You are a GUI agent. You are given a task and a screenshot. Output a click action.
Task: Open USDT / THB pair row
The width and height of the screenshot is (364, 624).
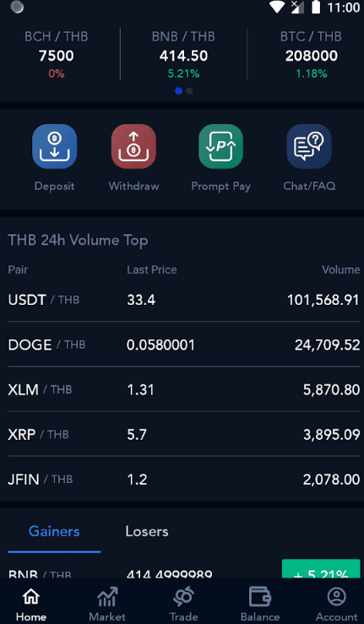pos(183,299)
